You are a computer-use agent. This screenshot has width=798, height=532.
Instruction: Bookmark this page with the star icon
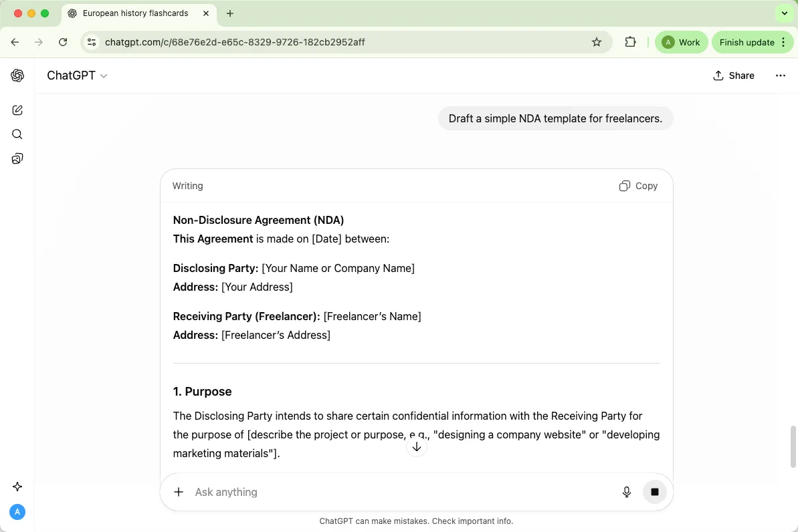coord(597,42)
